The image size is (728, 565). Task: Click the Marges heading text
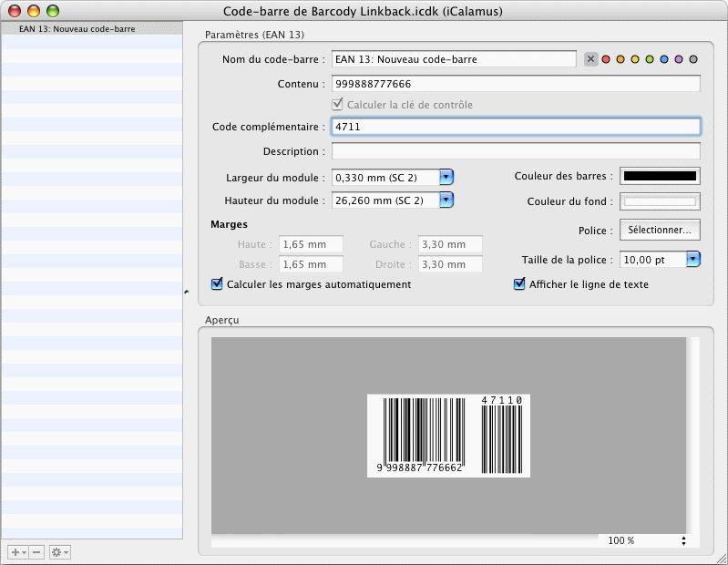coord(229,224)
